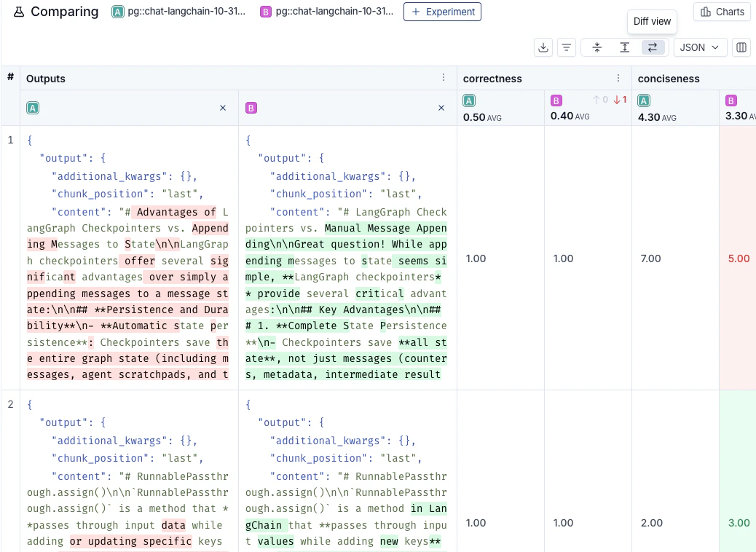
Task: Remove experiment A from Outputs column
Action: (x=223, y=108)
